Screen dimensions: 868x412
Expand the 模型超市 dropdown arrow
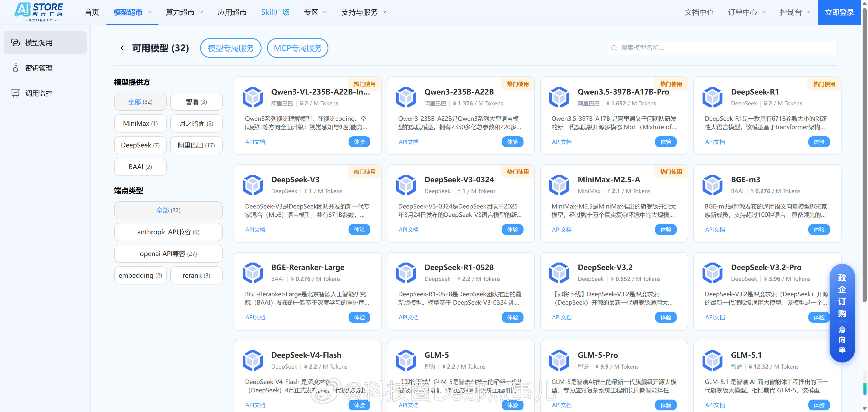coord(149,12)
